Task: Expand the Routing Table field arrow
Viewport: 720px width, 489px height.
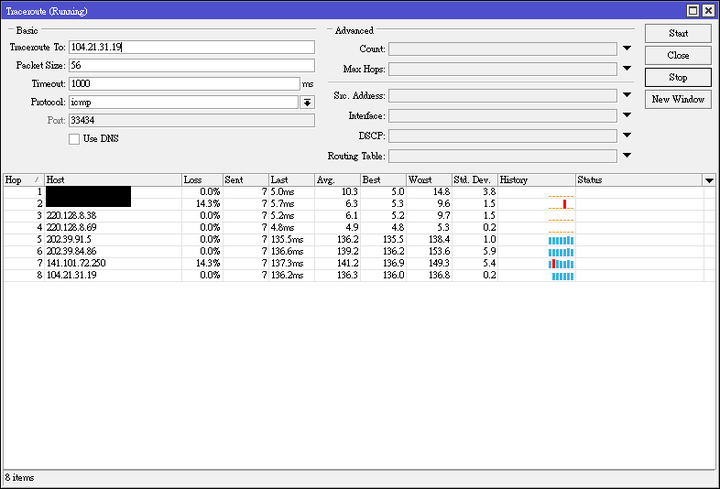Action: pos(627,156)
